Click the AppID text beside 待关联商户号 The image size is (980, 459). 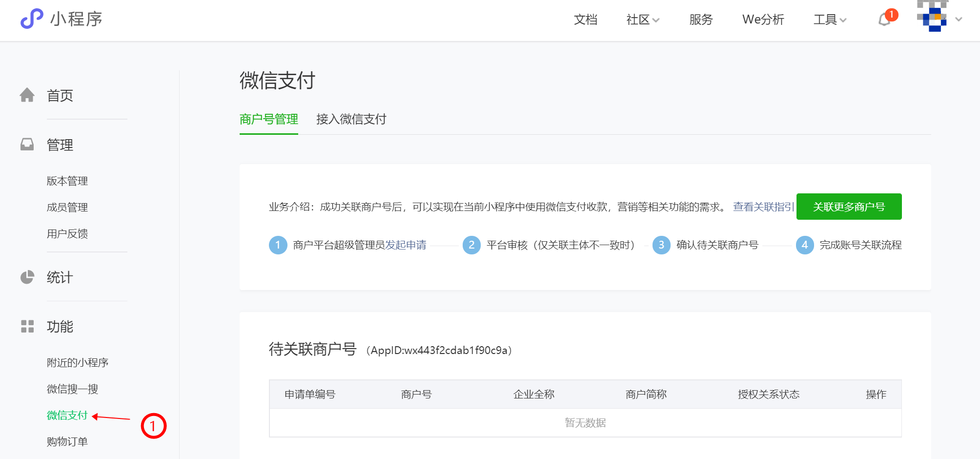pos(439,350)
